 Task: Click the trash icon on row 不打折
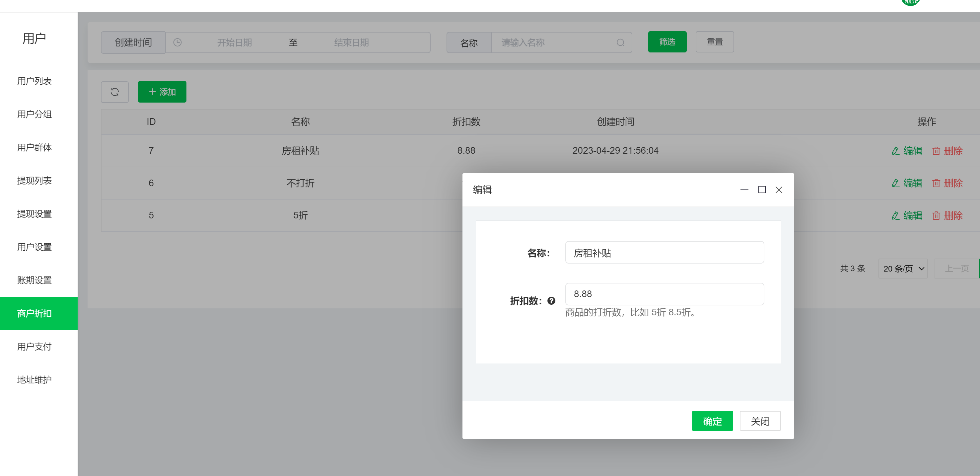[936, 183]
